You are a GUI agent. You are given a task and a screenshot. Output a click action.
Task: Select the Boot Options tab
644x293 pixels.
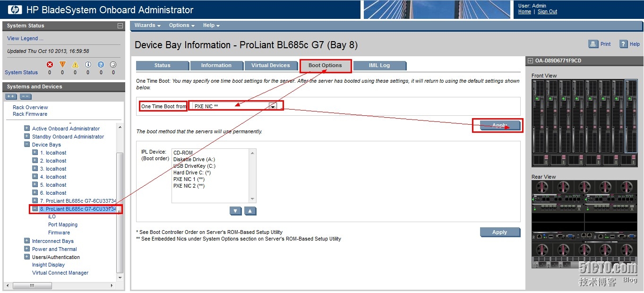coord(325,66)
